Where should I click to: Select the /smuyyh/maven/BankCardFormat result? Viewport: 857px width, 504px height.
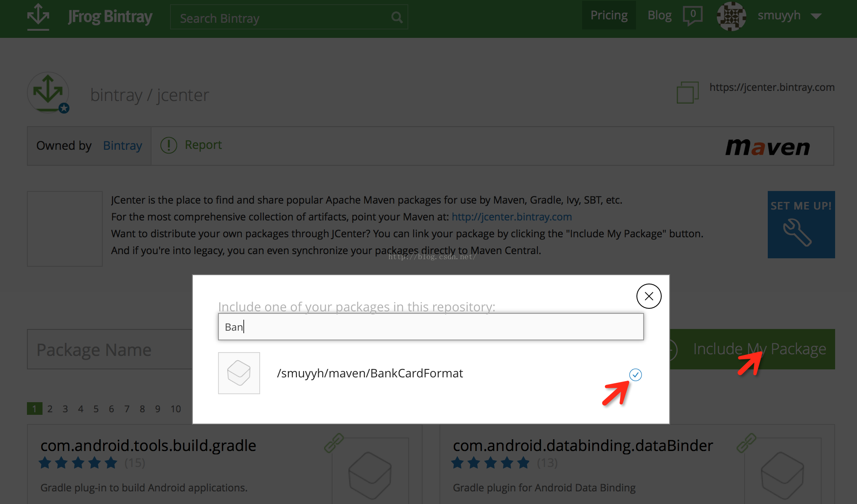tap(370, 373)
